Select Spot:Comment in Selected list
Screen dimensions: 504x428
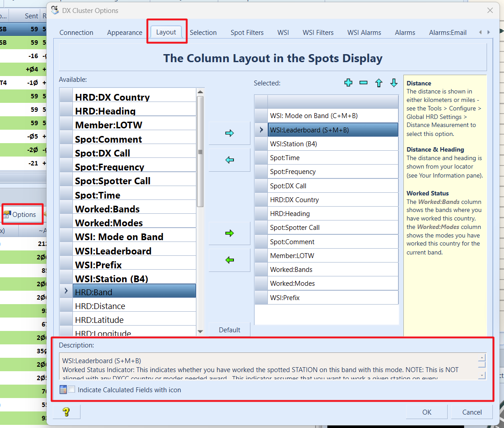[292, 242]
